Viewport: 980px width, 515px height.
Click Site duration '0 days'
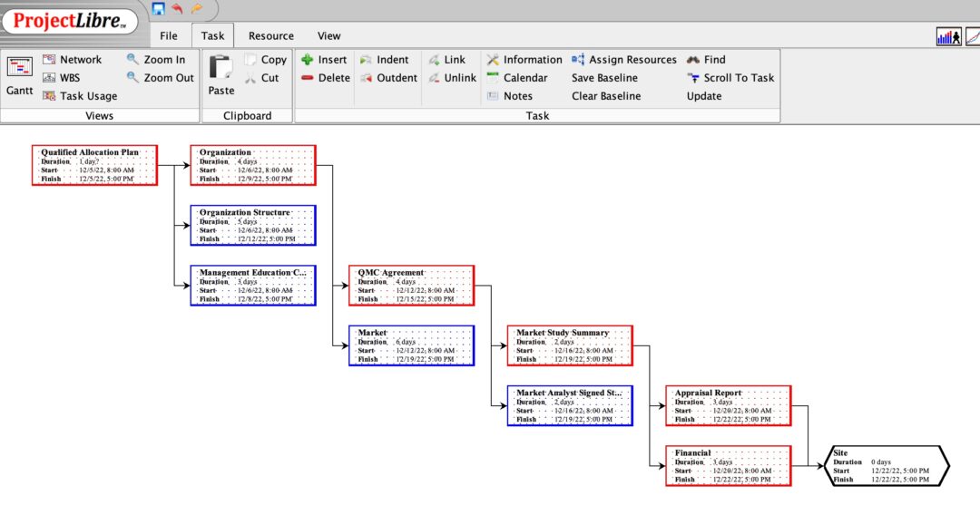tap(880, 462)
